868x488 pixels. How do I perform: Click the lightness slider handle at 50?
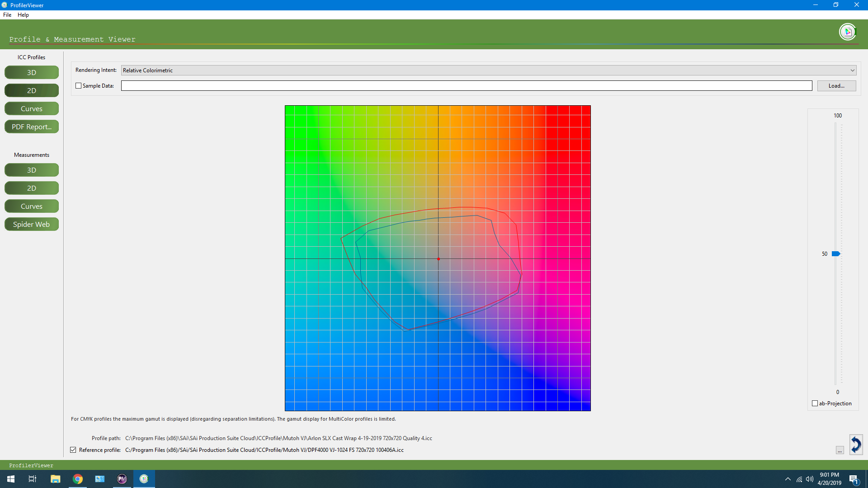pyautogui.click(x=836, y=254)
